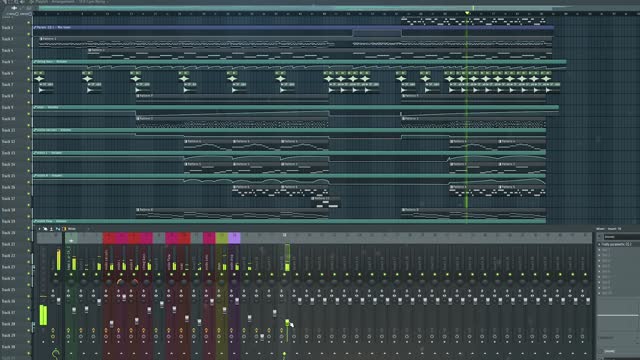Image resolution: width=640 pixels, height=360 pixels.
Task: Click the selected insert's highlighted volume fader
Action: 287,322
